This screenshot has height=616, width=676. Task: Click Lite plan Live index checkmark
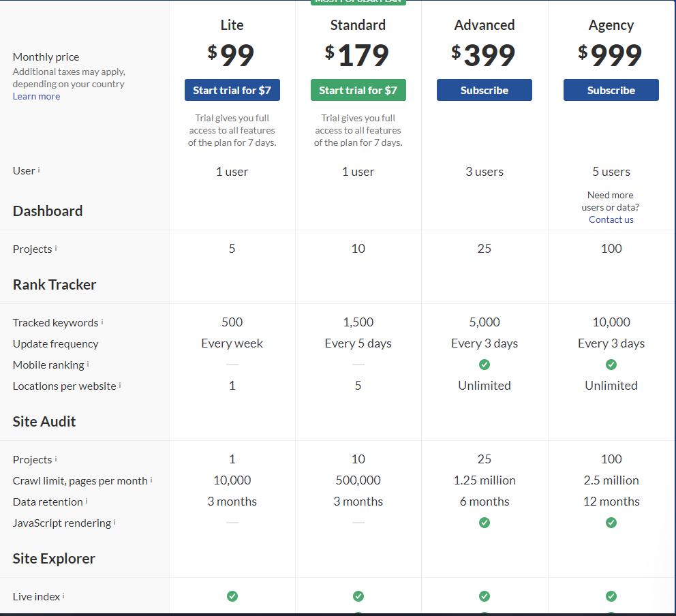pyautogui.click(x=232, y=596)
